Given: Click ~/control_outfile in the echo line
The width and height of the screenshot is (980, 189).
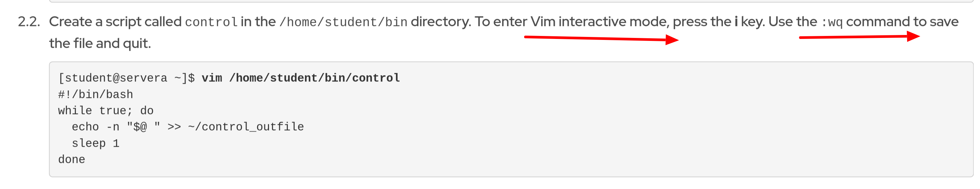Looking at the screenshot, I should (x=246, y=127).
